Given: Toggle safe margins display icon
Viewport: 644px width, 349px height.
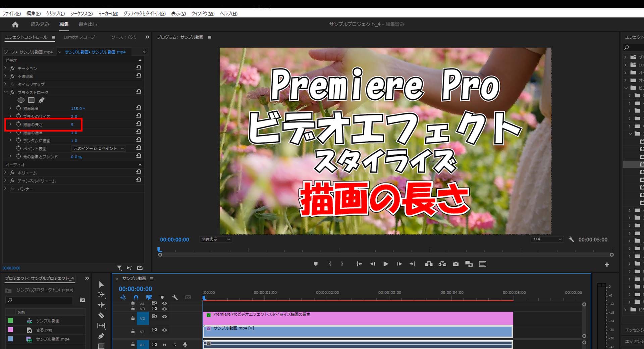Looking at the screenshot, I should 482,264.
